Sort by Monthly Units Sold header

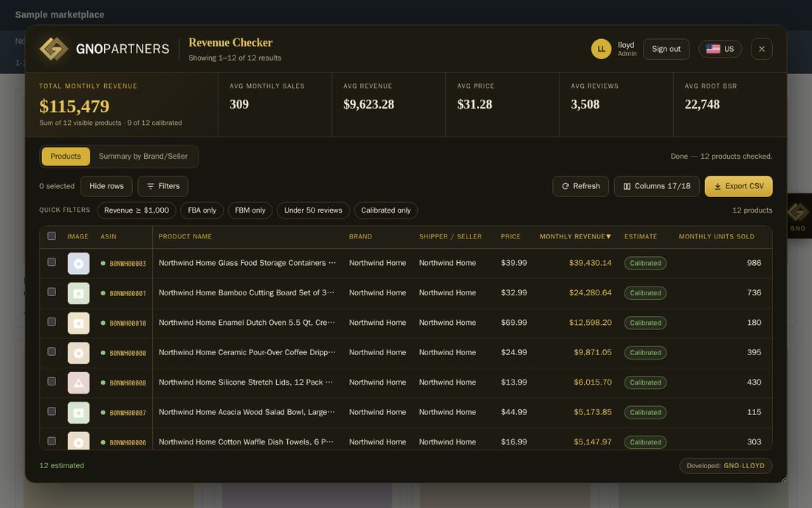(717, 237)
